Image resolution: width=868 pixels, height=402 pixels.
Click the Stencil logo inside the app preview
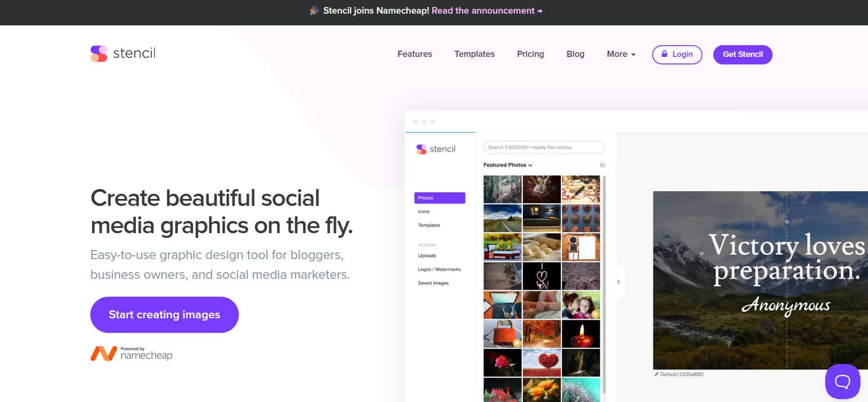click(436, 149)
